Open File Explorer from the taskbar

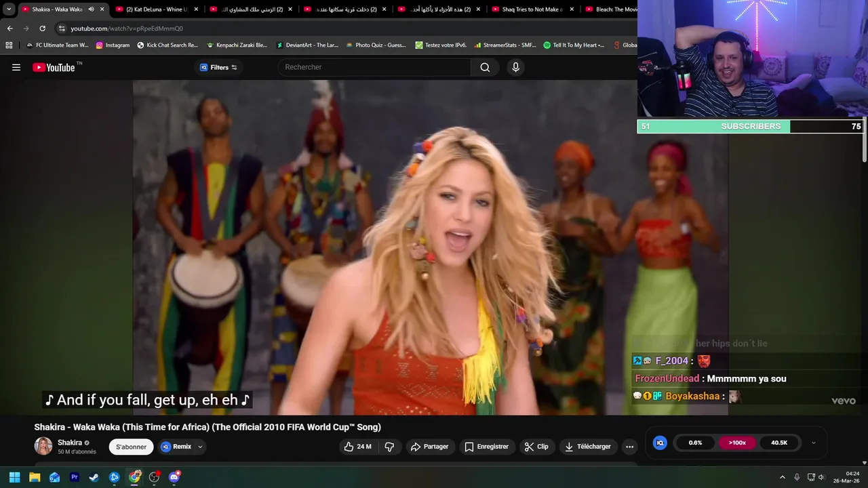(x=35, y=477)
